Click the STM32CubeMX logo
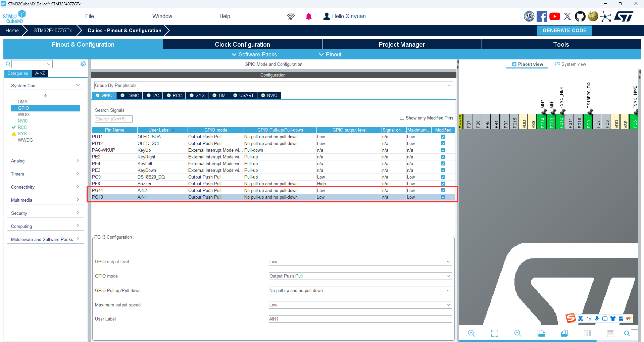 point(14,16)
